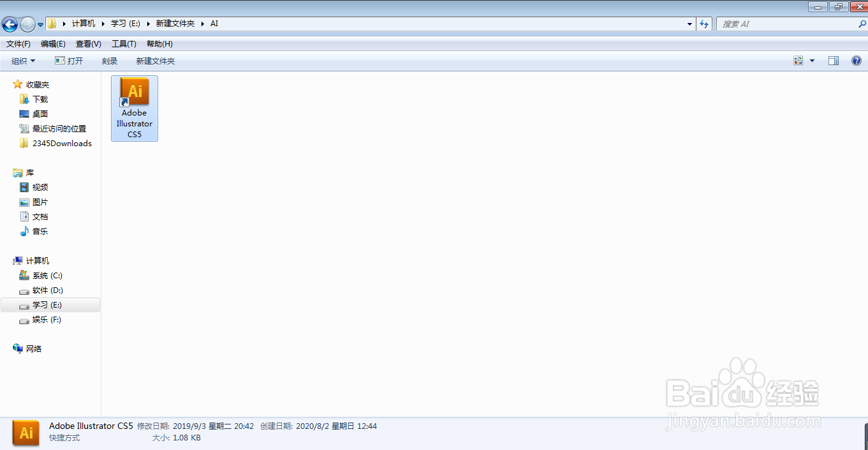Select 视频 library in navigation pane
The height and width of the screenshot is (450, 868).
[x=40, y=188]
